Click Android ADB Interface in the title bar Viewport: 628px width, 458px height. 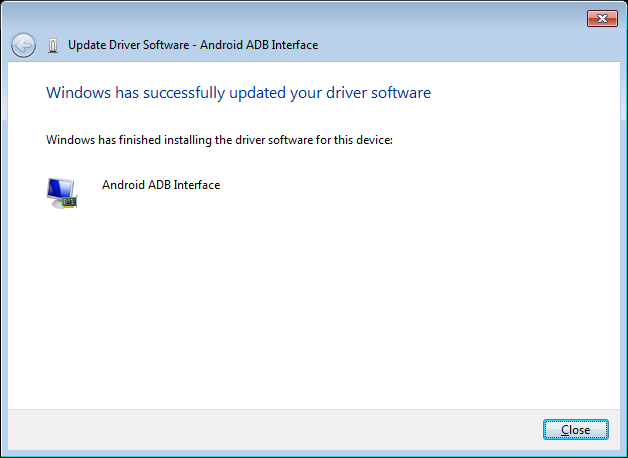(259, 45)
